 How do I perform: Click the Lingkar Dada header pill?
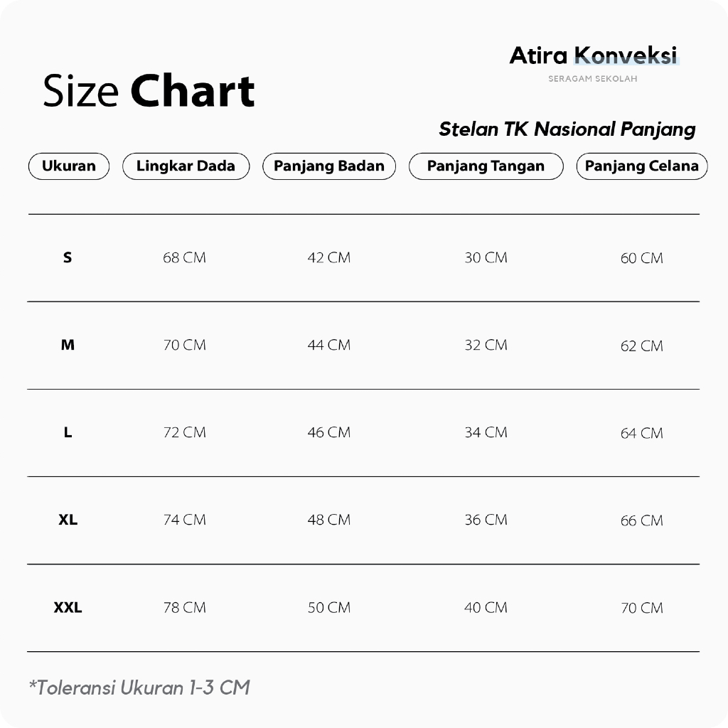point(186,166)
